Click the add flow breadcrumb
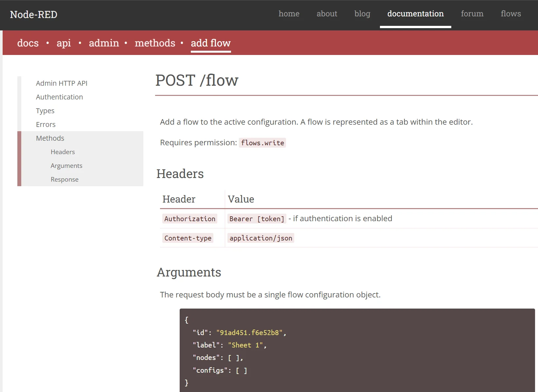The image size is (538, 392). (211, 43)
